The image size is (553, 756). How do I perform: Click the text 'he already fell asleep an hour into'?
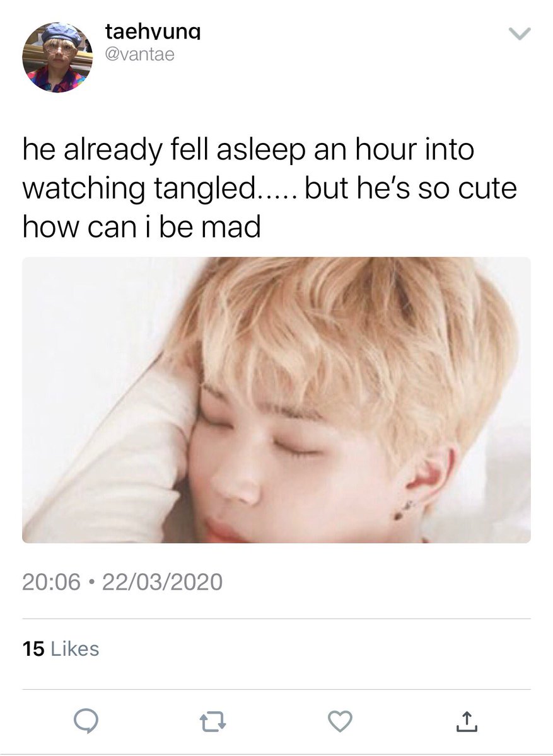pos(248,151)
